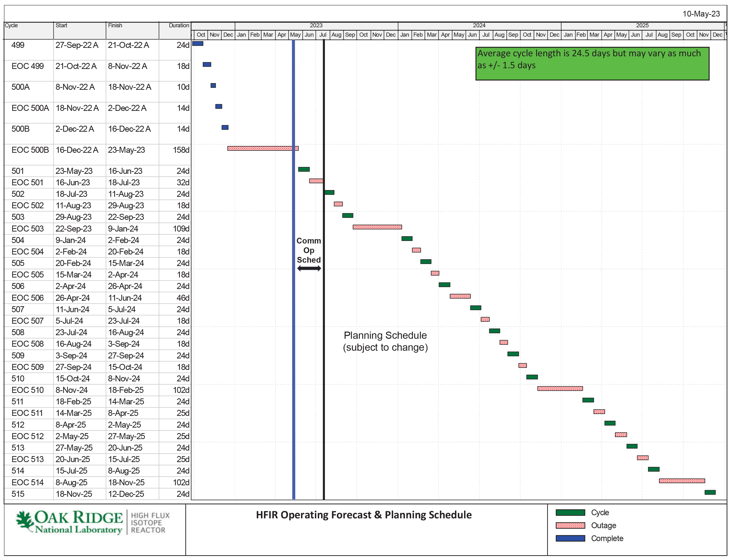Click the EOC 510 outage bar

[560, 389]
